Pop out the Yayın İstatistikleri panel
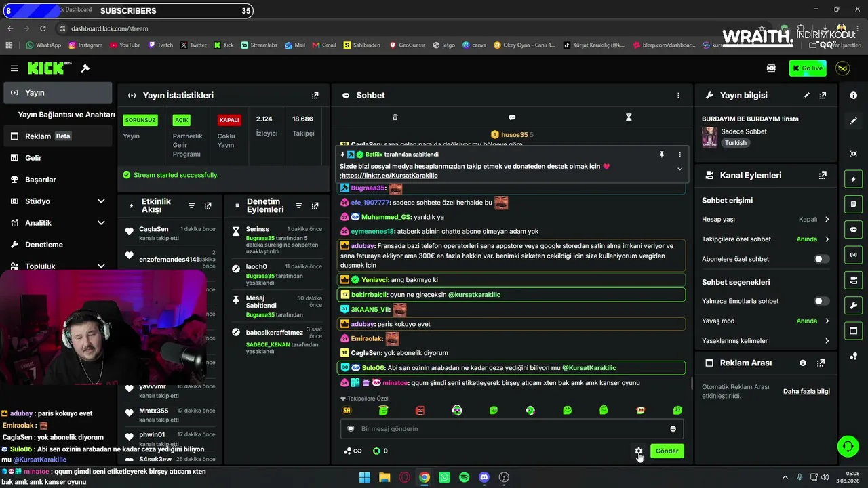Image resolution: width=868 pixels, height=488 pixels. [x=315, y=96]
